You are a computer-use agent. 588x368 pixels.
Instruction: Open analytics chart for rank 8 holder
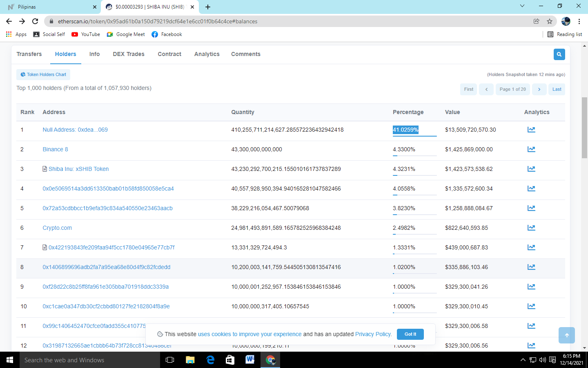coord(531,267)
